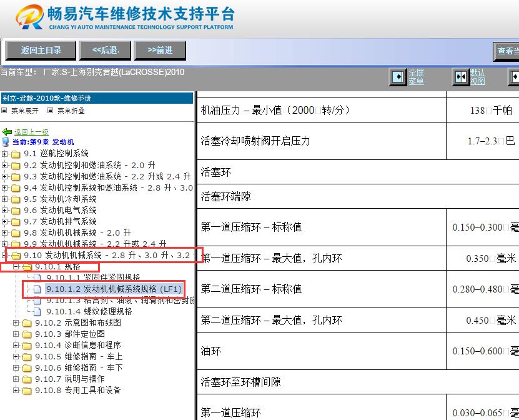Click folder icon of 9.10.7 说明与操作
Screen dimensions: 519x420
coord(27,379)
